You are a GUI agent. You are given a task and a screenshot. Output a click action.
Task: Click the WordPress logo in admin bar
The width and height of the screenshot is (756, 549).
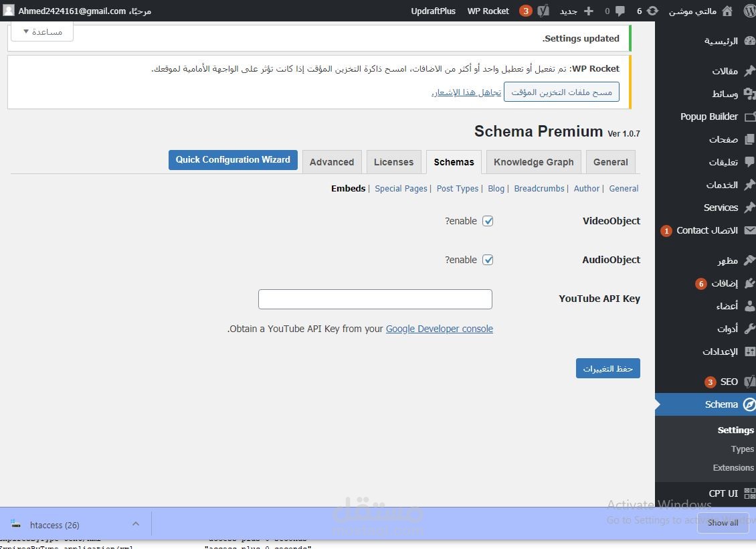(x=750, y=11)
